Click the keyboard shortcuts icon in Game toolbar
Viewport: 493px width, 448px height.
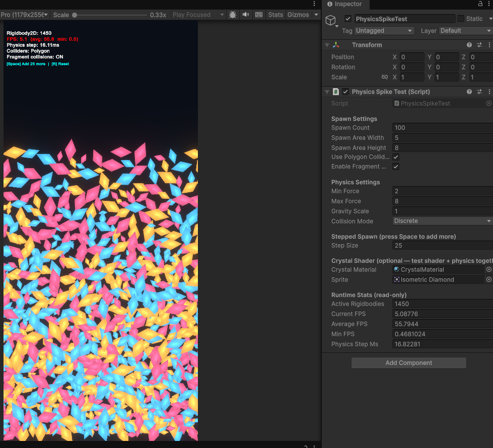[x=259, y=15]
